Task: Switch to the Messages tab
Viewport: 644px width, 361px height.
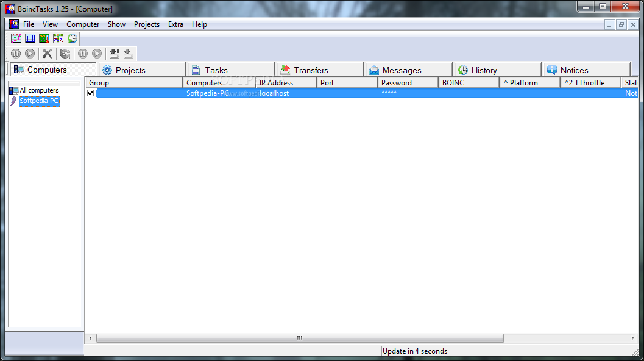Action: (409, 70)
